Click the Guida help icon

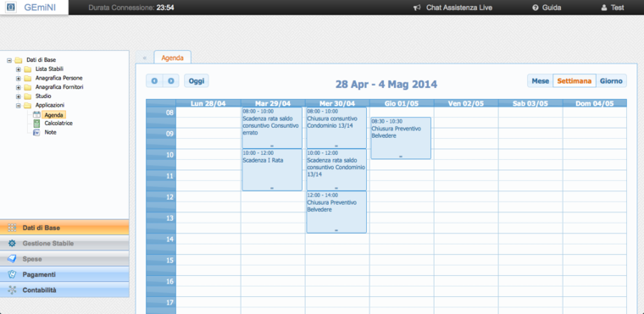tap(536, 8)
